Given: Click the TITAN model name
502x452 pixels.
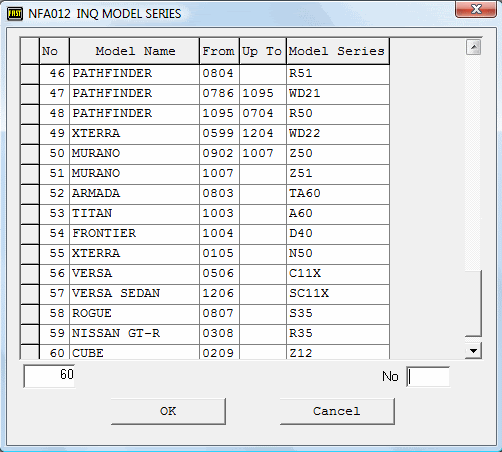Looking at the screenshot, I should 92,213.
